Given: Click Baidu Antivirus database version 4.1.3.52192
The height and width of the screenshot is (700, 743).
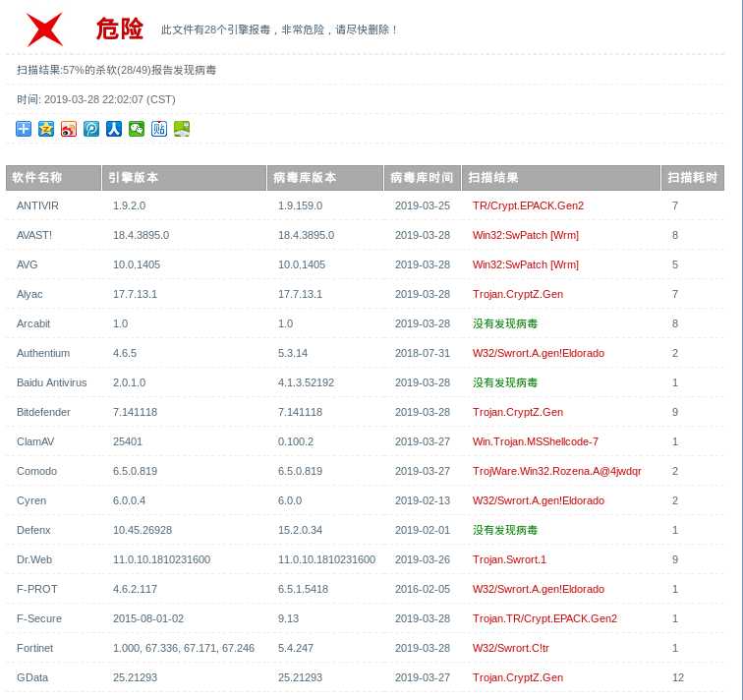Looking at the screenshot, I should [306, 382].
